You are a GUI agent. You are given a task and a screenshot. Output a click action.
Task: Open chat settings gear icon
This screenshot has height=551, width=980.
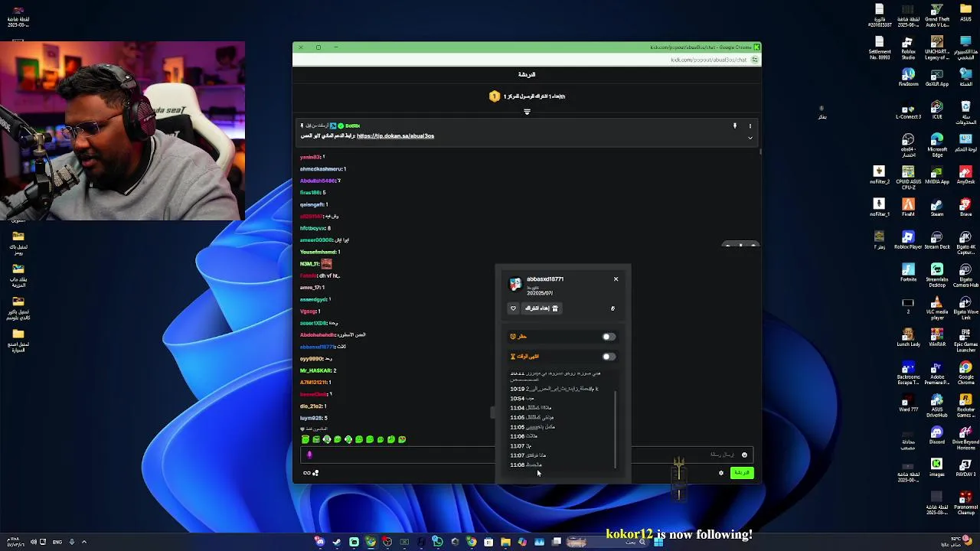coord(720,473)
